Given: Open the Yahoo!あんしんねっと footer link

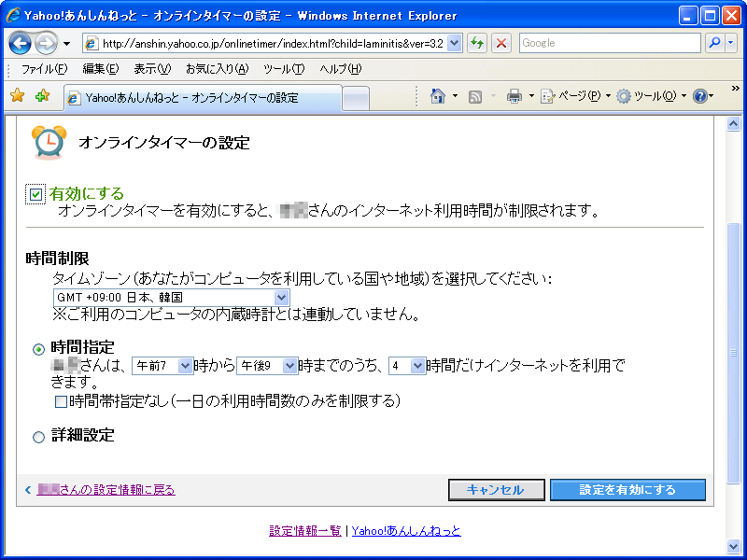Looking at the screenshot, I should pyautogui.click(x=406, y=530).
